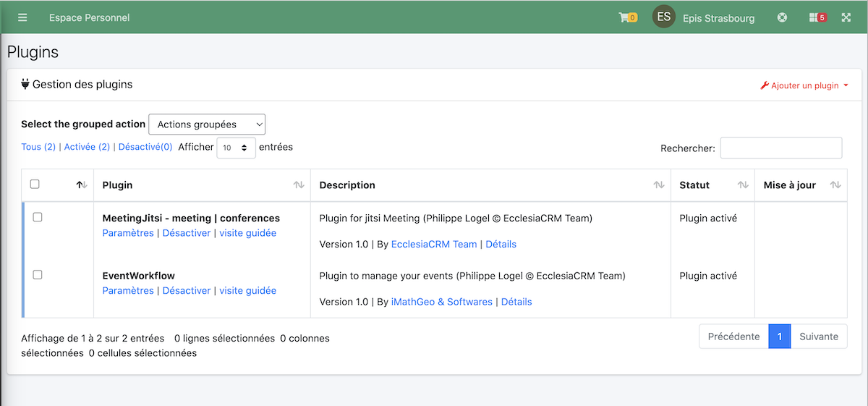Click the plug icon beside Gestion des plugins

pos(25,84)
